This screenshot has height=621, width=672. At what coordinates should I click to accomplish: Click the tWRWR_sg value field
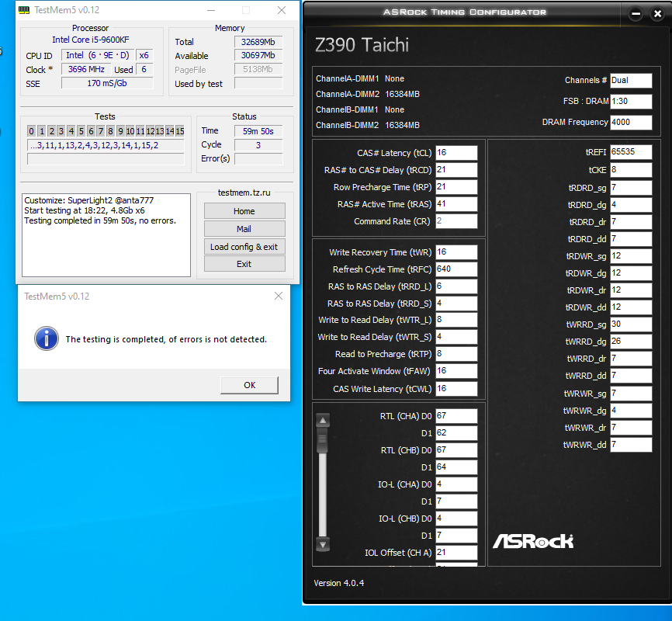632,394
